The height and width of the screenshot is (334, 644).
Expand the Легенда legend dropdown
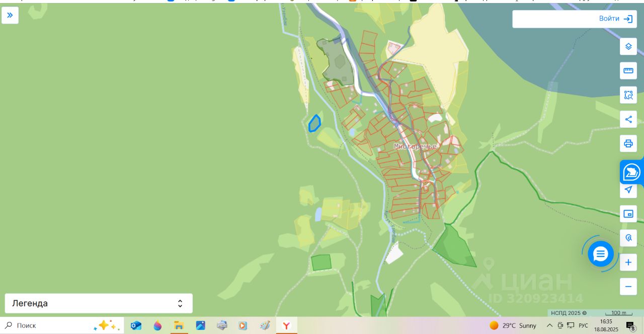click(x=99, y=303)
